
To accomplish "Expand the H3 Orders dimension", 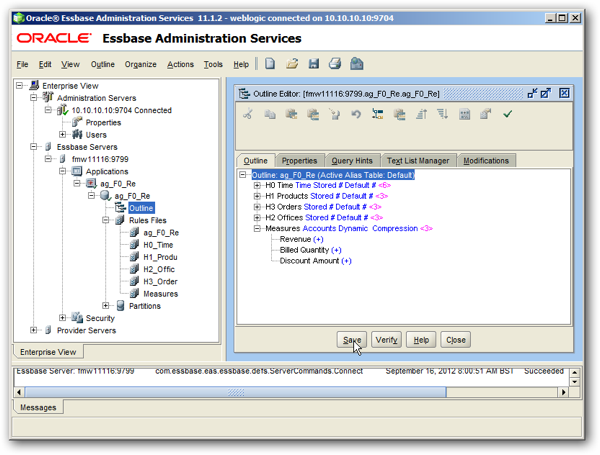I will (x=257, y=207).
